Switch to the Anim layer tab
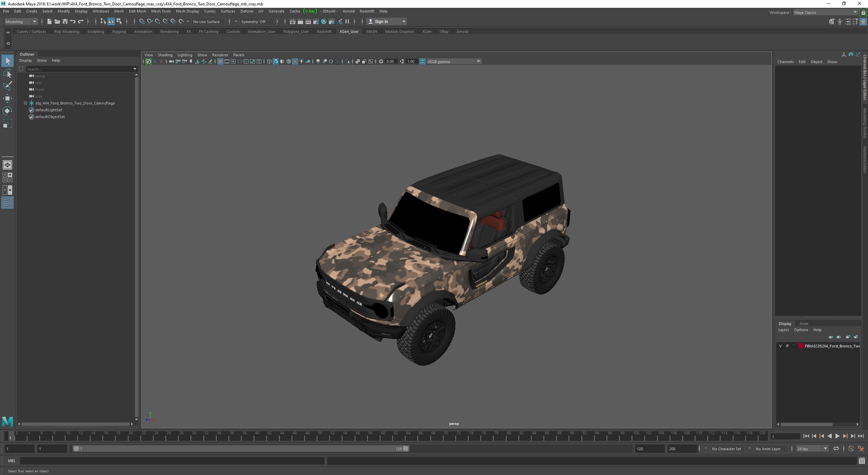The image size is (868, 475). pyautogui.click(x=804, y=324)
